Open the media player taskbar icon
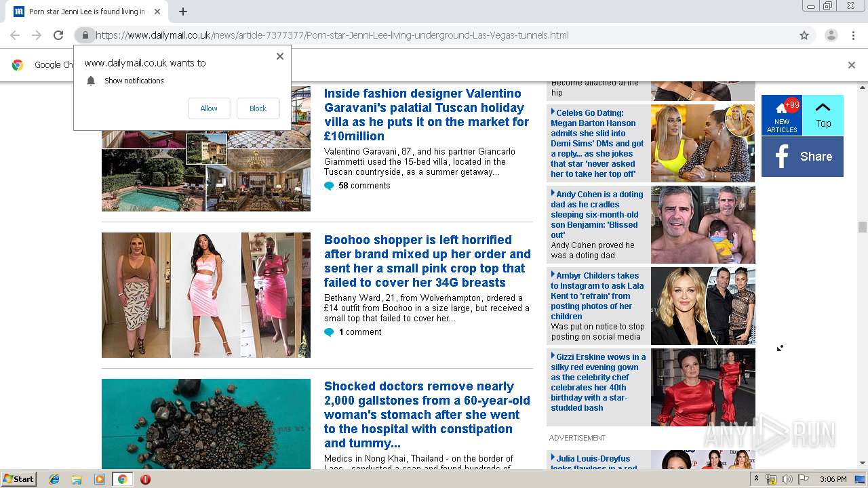The height and width of the screenshot is (488, 868). pos(100,479)
